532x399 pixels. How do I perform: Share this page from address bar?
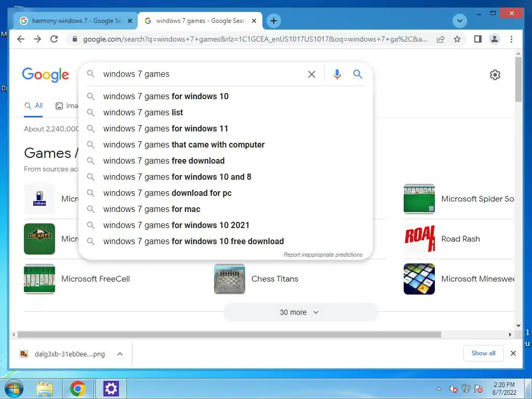[x=441, y=39]
